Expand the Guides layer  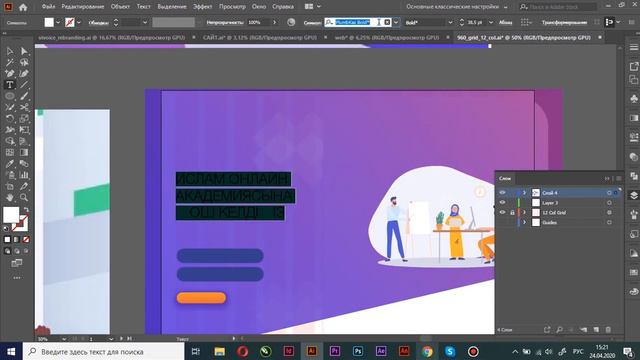click(524, 222)
